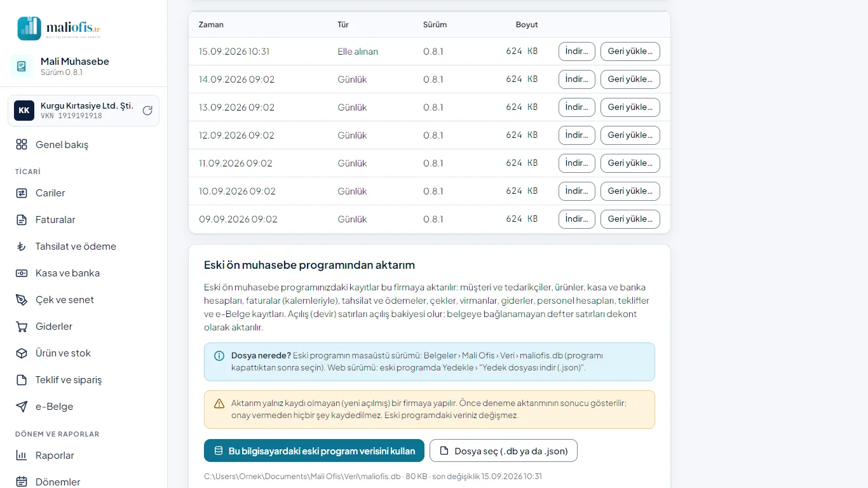Click the Zaman column header
Screen dimensions: 868x488
pos(211,25)
